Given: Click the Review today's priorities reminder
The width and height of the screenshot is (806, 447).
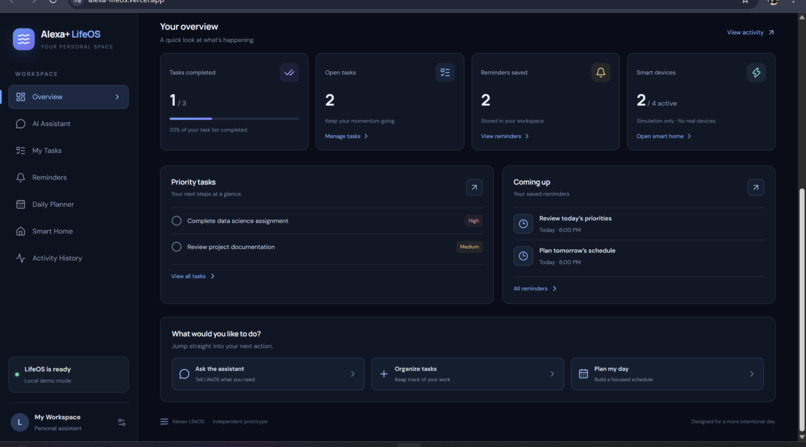Looking at the screenshot, I should click(x=638, y=224).
